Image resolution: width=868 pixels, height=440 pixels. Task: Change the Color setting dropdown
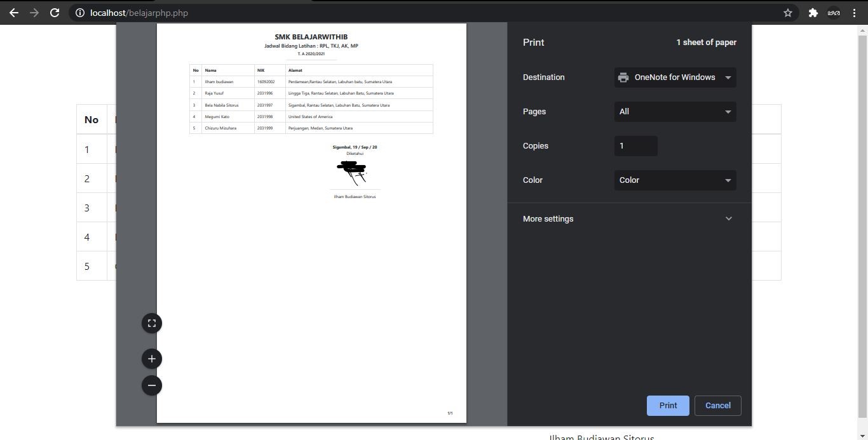click(x=675, y=180)
